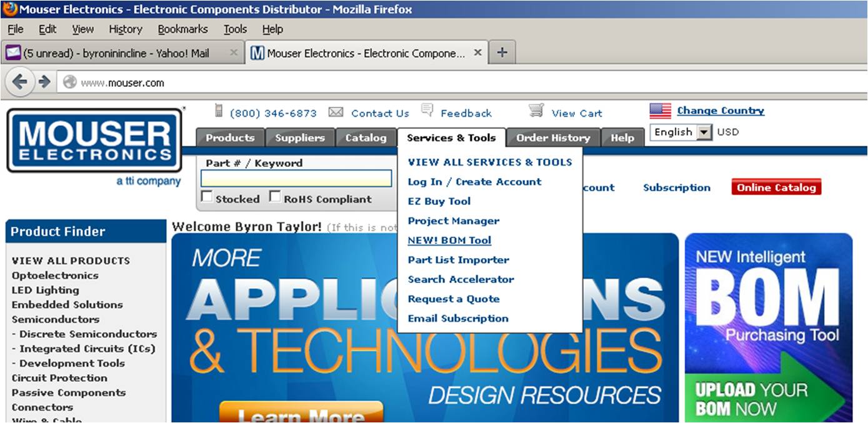
Task: Open the LED Lighting category
Action: click(45, 290)
